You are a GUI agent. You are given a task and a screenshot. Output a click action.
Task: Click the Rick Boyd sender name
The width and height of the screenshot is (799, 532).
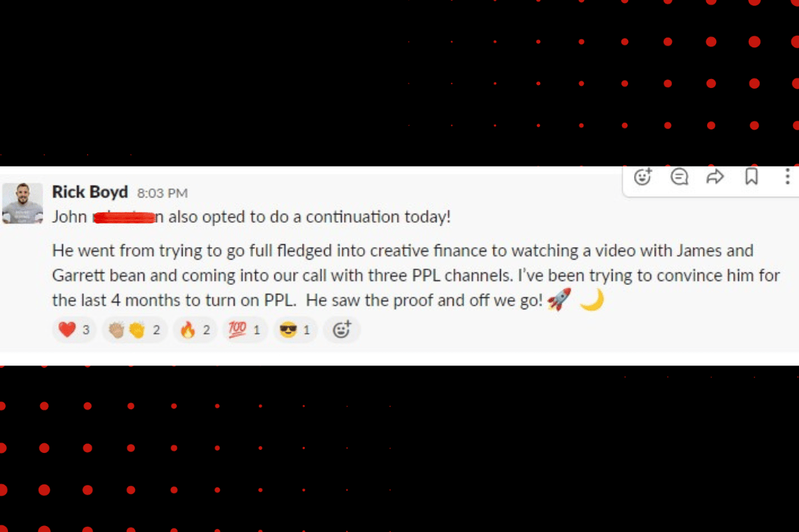[x=90, y=192]
